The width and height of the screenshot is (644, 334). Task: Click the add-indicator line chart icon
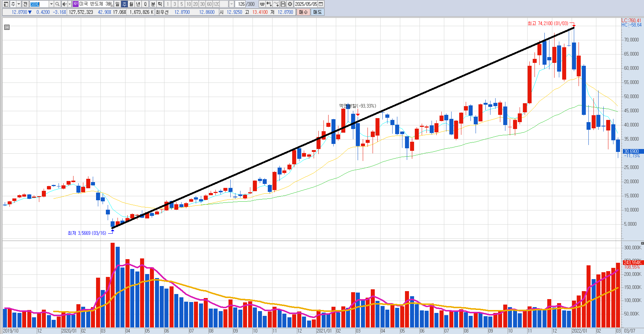276,4
